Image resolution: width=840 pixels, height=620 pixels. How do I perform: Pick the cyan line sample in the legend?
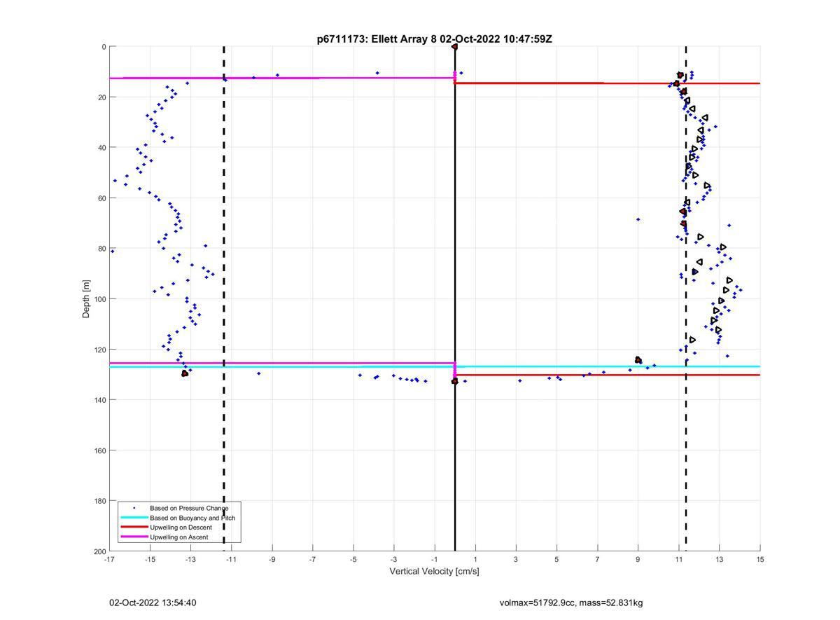(134, 518)
